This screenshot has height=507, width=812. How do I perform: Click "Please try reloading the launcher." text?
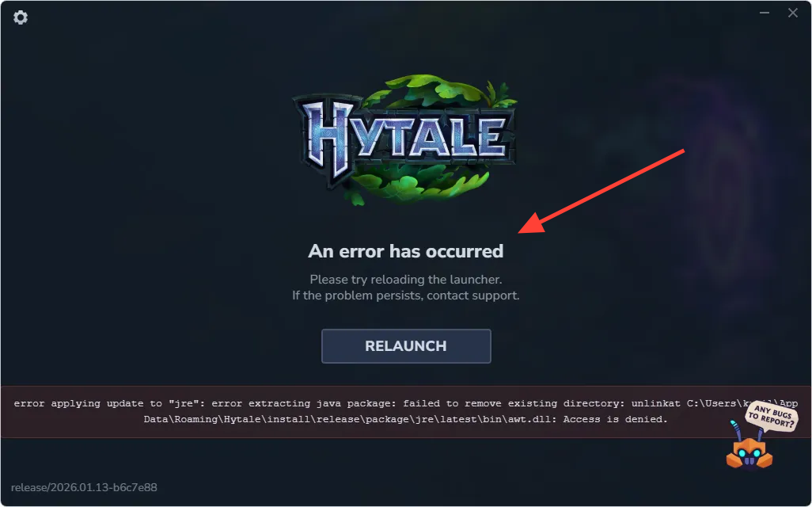tap(406, 280)
